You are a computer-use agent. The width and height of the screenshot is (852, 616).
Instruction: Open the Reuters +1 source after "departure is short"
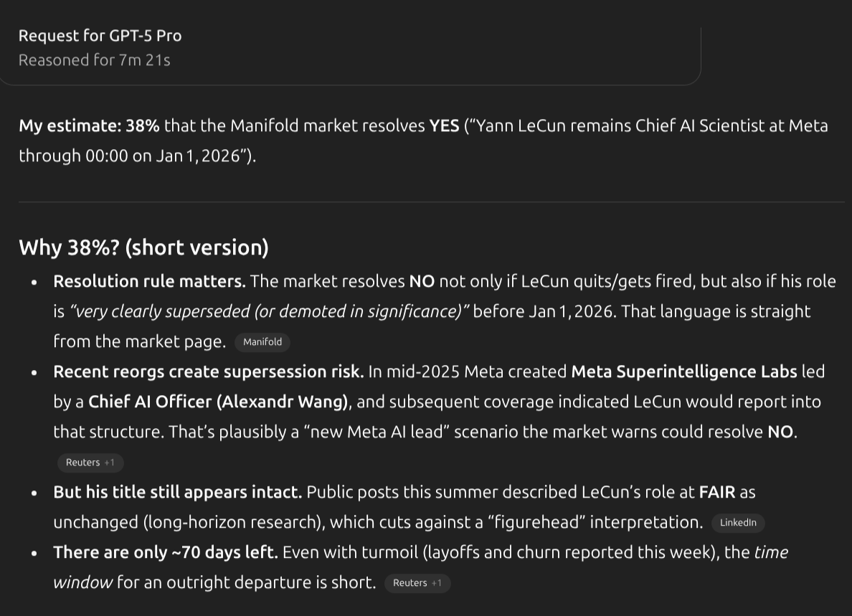click(x=417, y=583)
